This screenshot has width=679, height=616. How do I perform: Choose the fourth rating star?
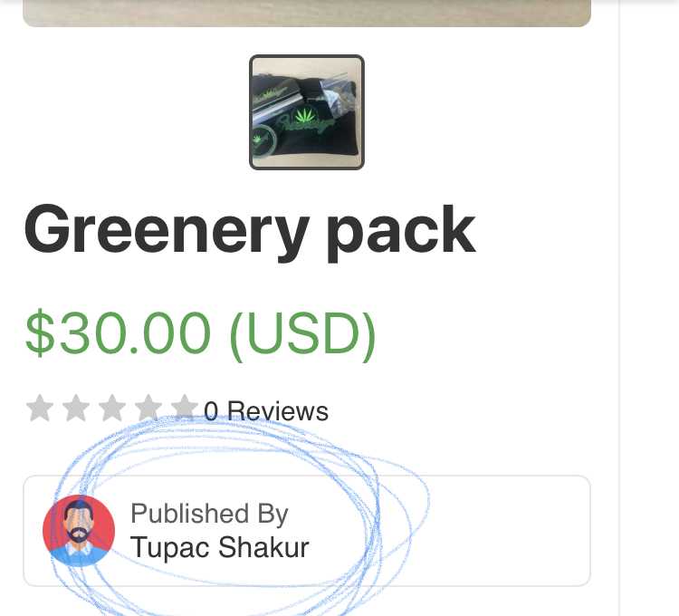tap(148, 408)
